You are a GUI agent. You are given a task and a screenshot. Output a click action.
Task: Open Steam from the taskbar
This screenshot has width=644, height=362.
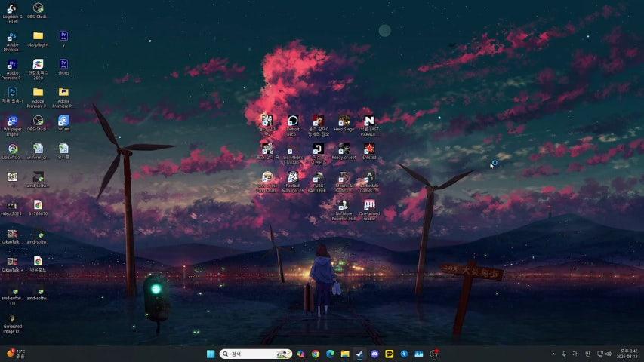coord(360,354)
